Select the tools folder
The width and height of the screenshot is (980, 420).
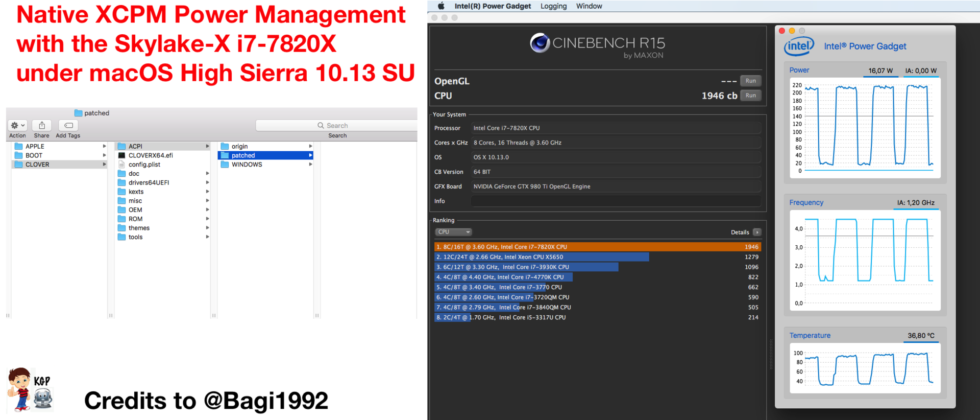pyautogui.click(x=163, y=237)
